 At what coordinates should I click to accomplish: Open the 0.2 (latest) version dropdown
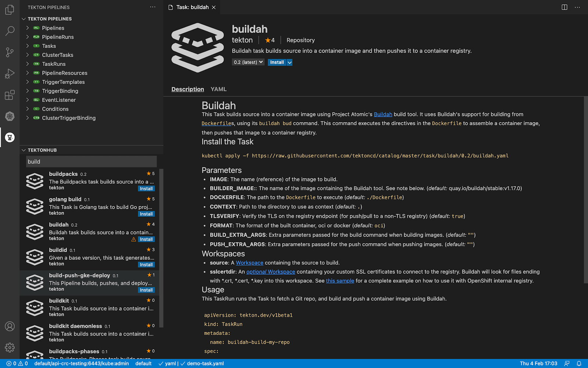click(248, 62)
